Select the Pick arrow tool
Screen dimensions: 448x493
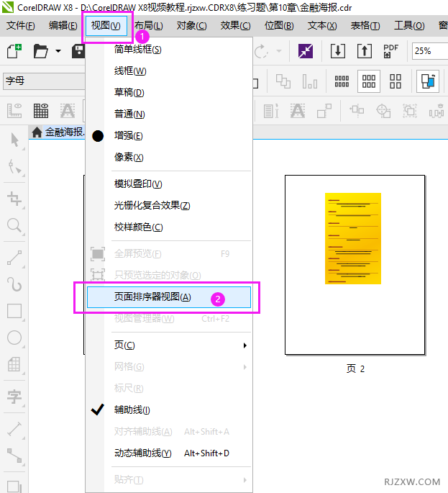14,140
